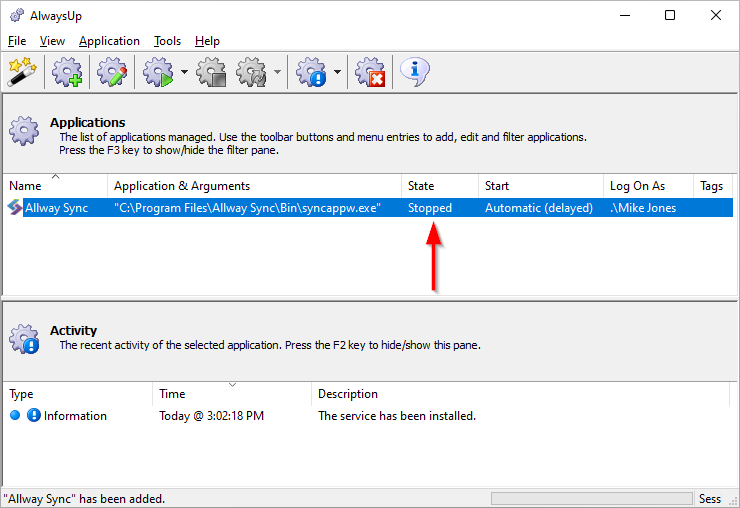Click the AlwaysUp title bar gear icon

(17, 15)
